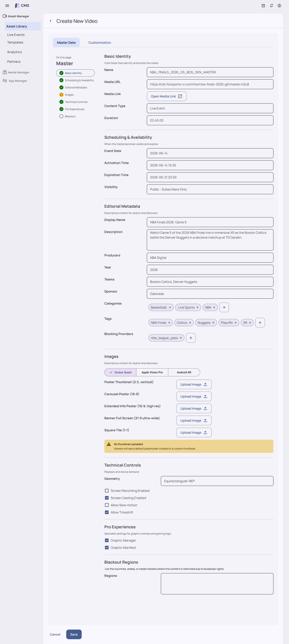Remove the Live Sports category chip
The height and width of the screenshot is (644, 289).
pos(197,307)
